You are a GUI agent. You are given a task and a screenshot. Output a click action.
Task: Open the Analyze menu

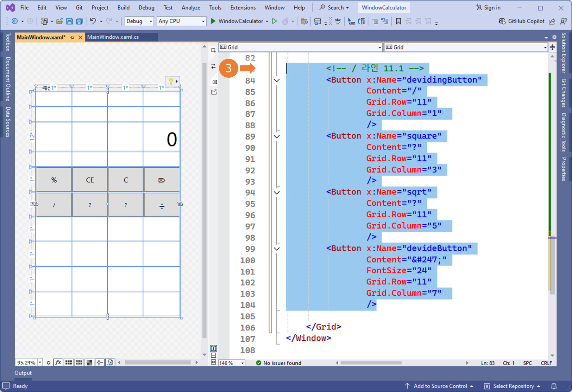tap(191, 7)
